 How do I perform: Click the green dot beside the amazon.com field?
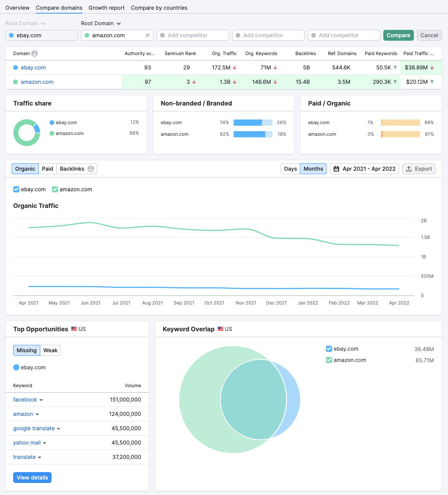pyautogui.click(x=87, y=35)
